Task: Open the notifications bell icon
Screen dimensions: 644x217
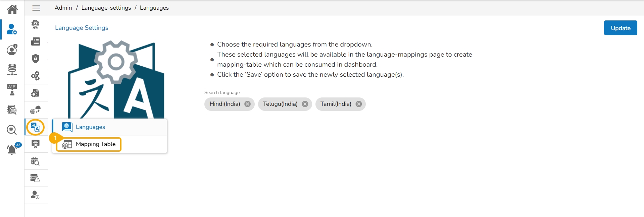Action: pyautogui.click(x=12, y=149)
